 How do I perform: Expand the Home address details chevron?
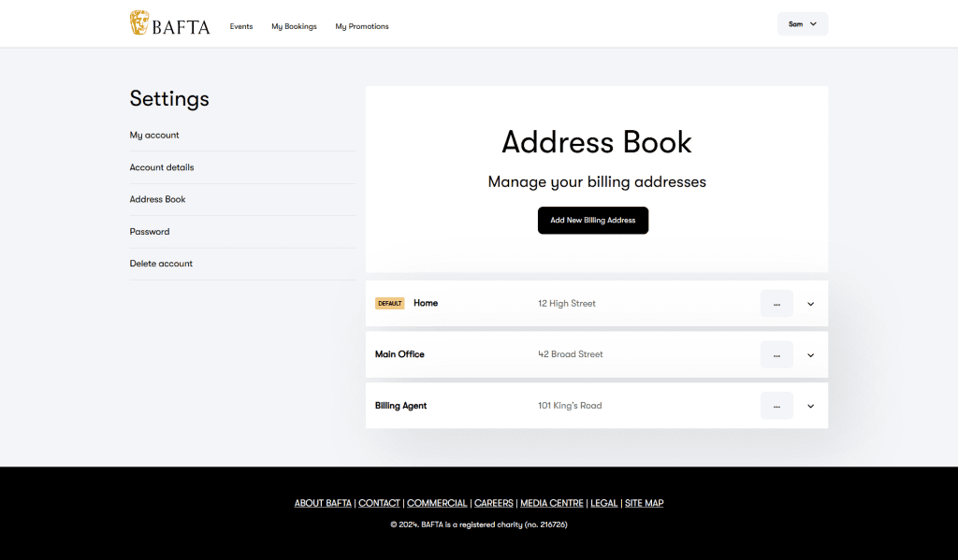(811, 304)
